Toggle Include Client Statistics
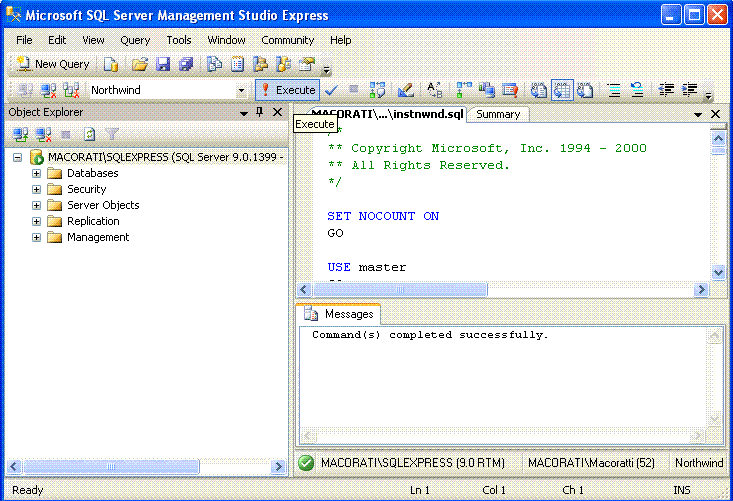This screenshot has width=733, height=501. 487,90
